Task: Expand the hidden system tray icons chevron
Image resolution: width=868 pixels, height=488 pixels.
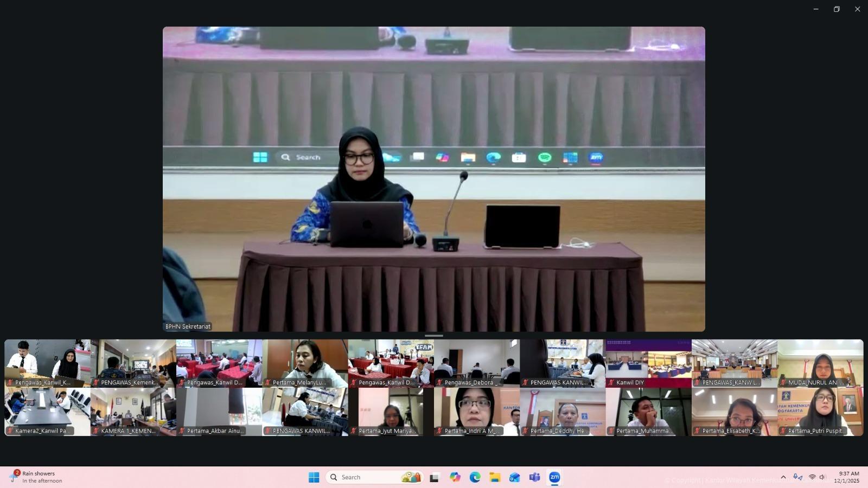Action: 783,477
